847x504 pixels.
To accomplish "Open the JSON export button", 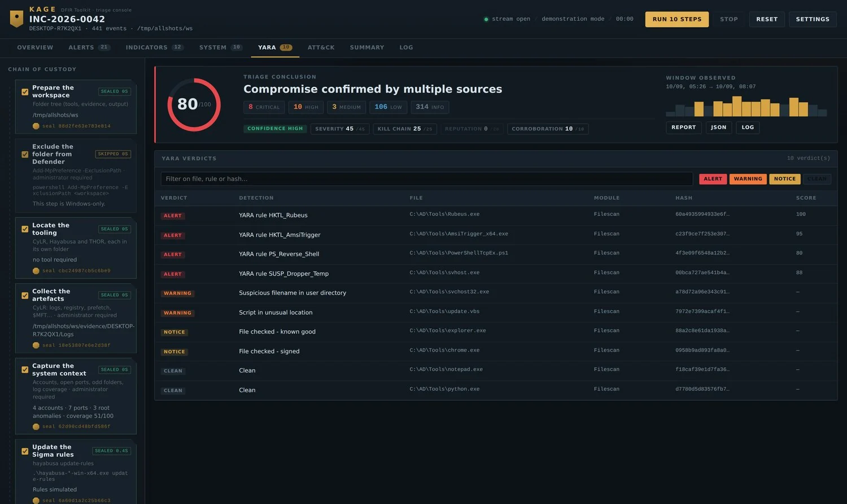I will click(x=718, y=128).
